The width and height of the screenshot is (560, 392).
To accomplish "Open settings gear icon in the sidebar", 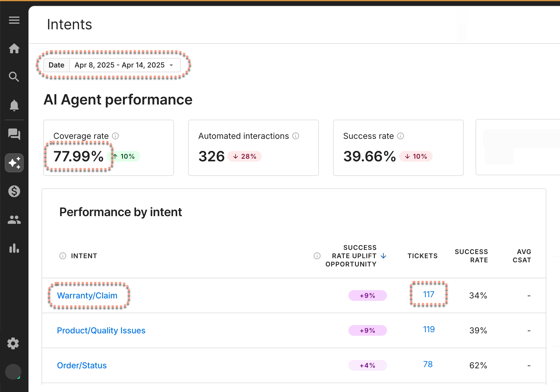I will point(13,343).
